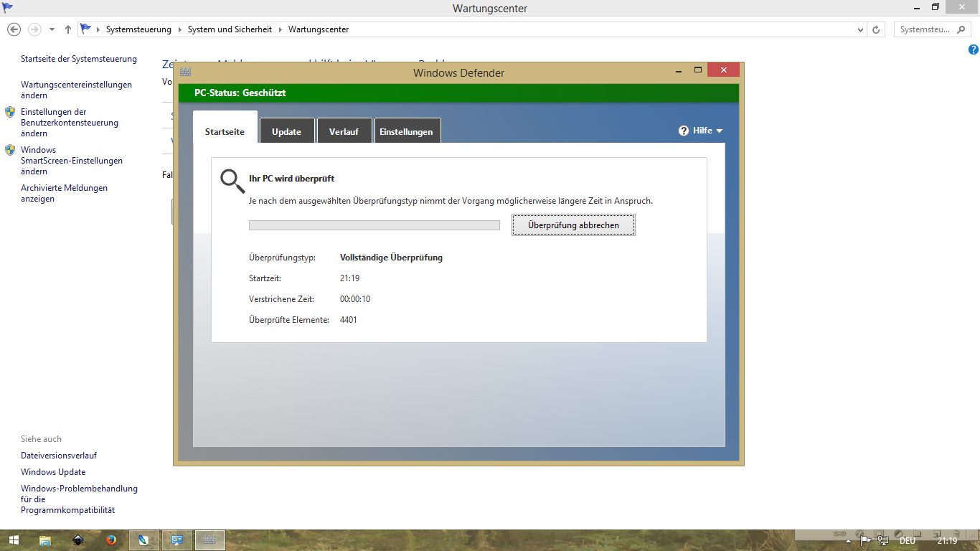The height and width of the screenshot is (551, 980).
Task: Open File Explorer from the taskbar
Action: 45,540
